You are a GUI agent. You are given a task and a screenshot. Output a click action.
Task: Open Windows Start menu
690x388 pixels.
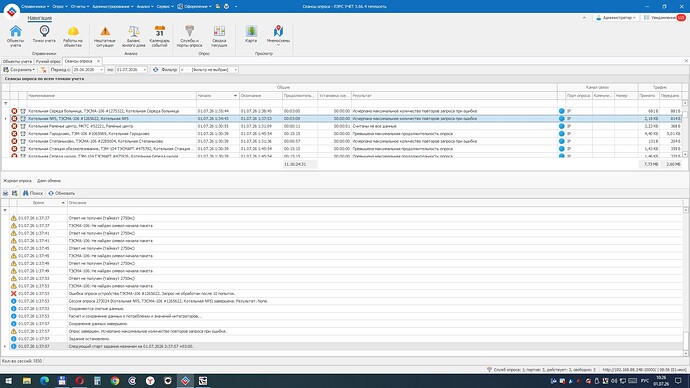coord(9,381)
